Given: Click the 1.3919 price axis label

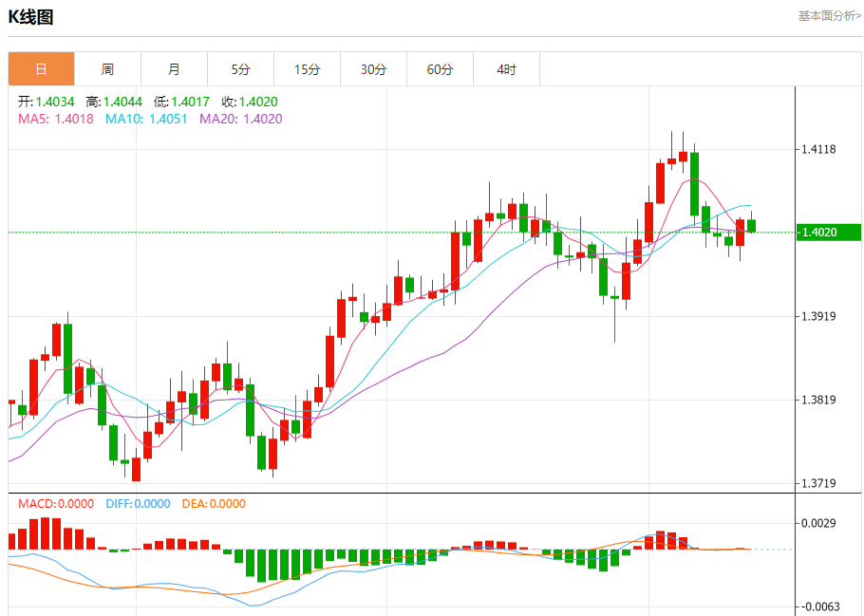Looking at the screenshot, I should (818, 316).
